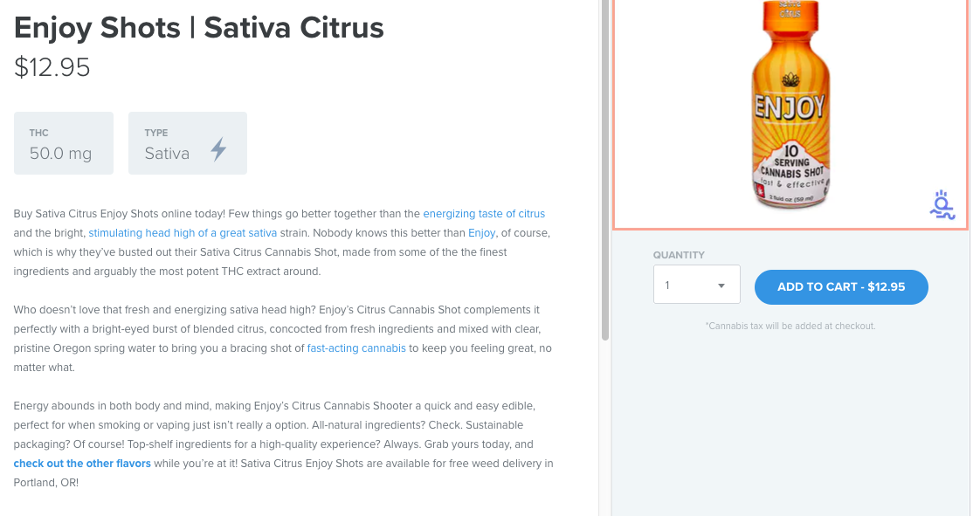This screenshot has width=980, height=516.
Task: Follow the 'stimulating head high of a great sativa' link
Action: 183,233
